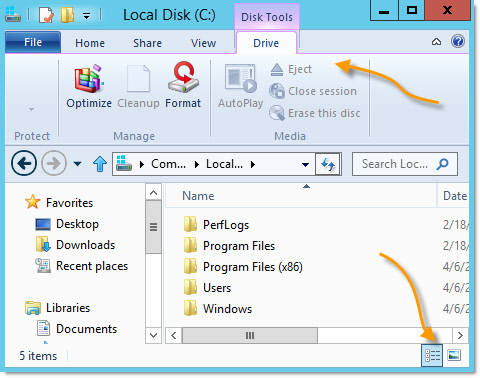The width and height of the screenshot is (480, 378).
Task: Click the Computer breadcrumb segment
Action: [x=168, y=164]
